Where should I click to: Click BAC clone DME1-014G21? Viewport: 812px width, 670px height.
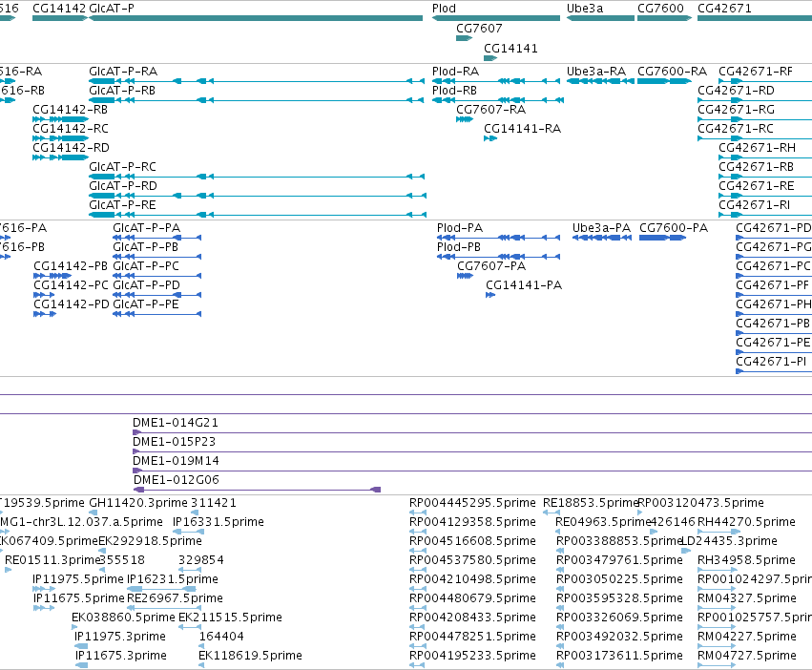[x=472, y=432]
